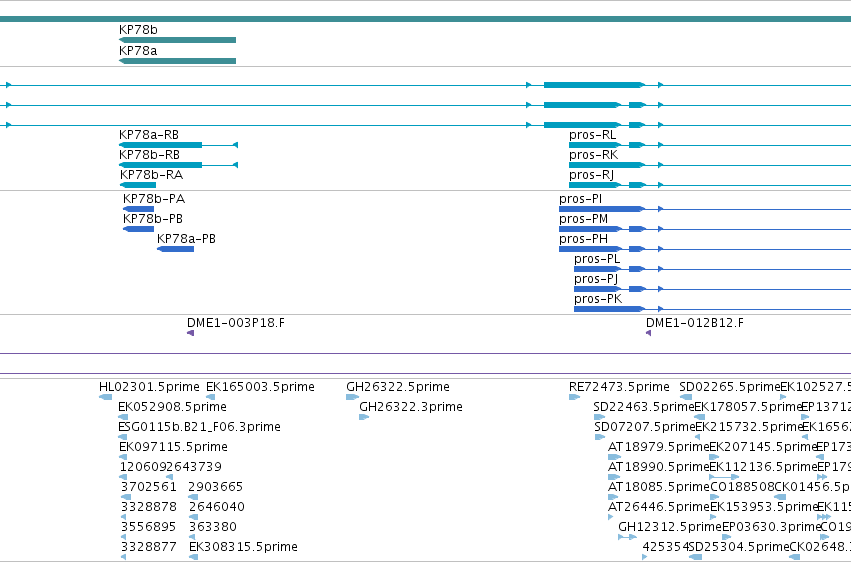Select the CO188508 EST label

click(742, 487)
